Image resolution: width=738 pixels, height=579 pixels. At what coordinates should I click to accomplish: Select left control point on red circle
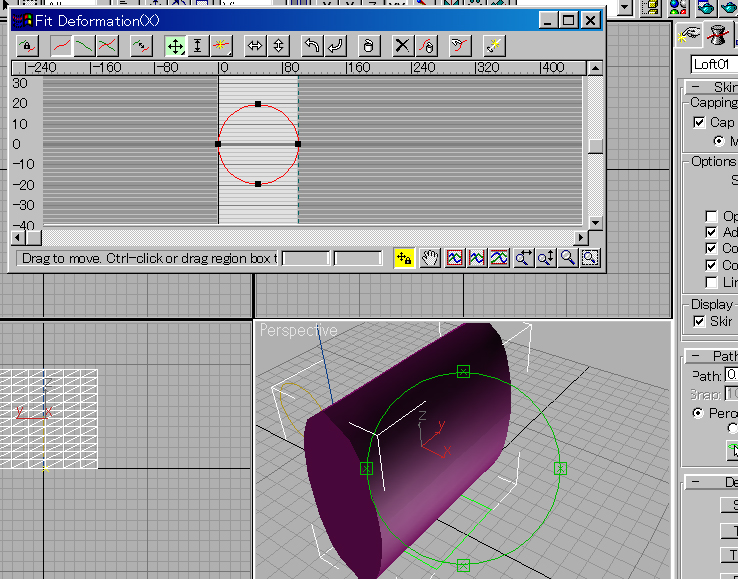tap(218, 144)
